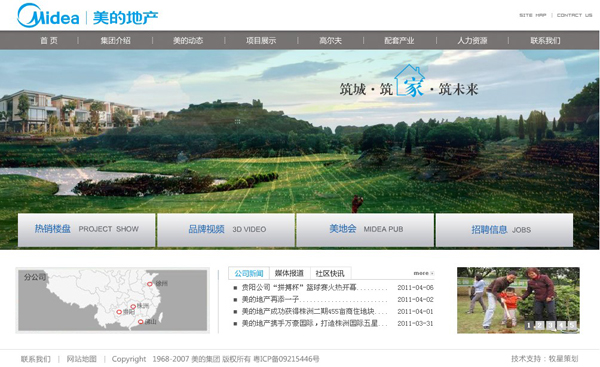The width and height of the screenshot is (600, 367).
Task: Open the SITE MAP link
Action: tap(533, 15)
